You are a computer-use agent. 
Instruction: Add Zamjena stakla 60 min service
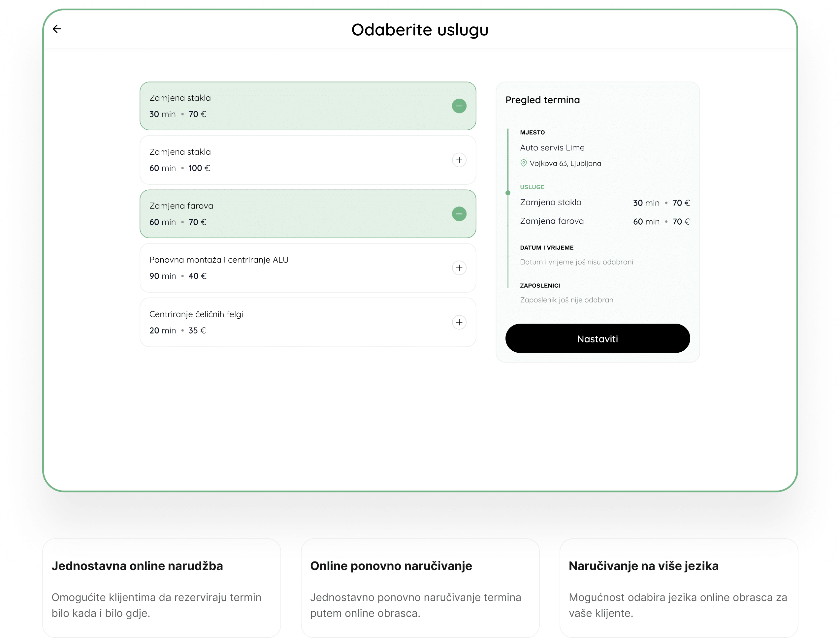[459, 160]
